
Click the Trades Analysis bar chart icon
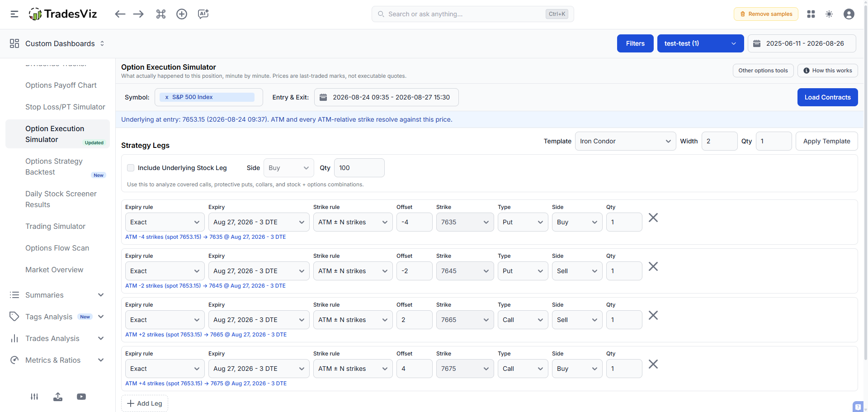tap(14, 338)
